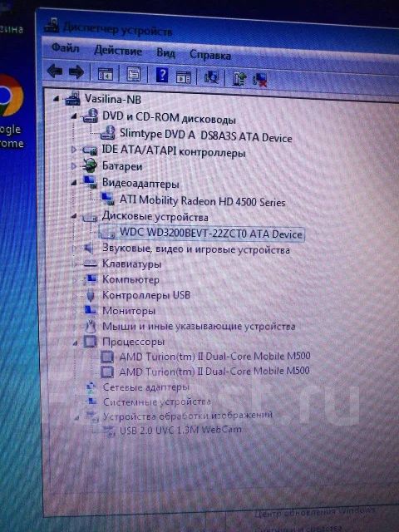
Task: Select the Компьютер category label
Action: tap(131, 279)
